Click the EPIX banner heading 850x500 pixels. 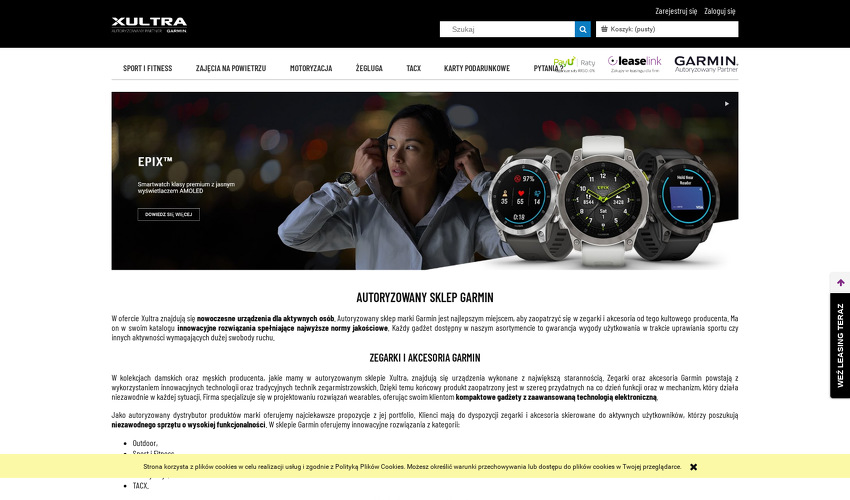click(155, 162)
